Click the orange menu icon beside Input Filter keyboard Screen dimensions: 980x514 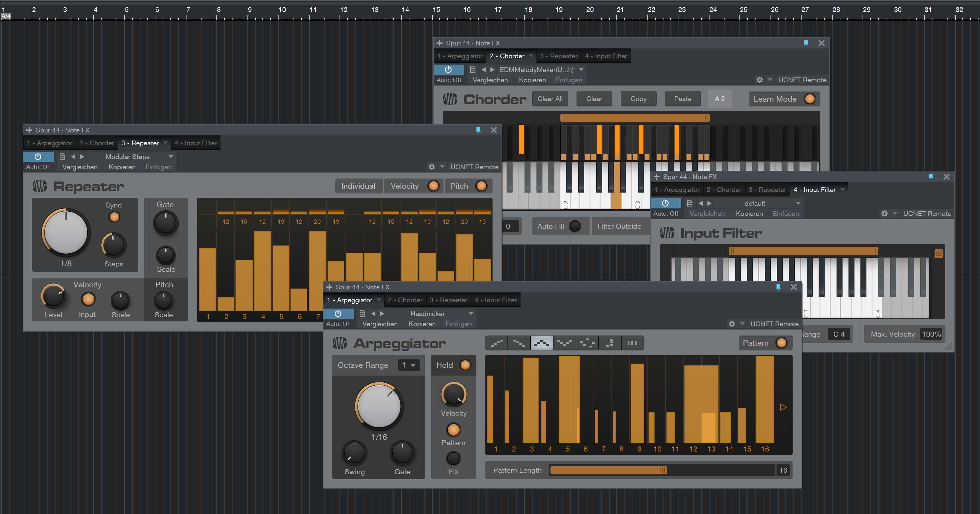coord(938,254)
